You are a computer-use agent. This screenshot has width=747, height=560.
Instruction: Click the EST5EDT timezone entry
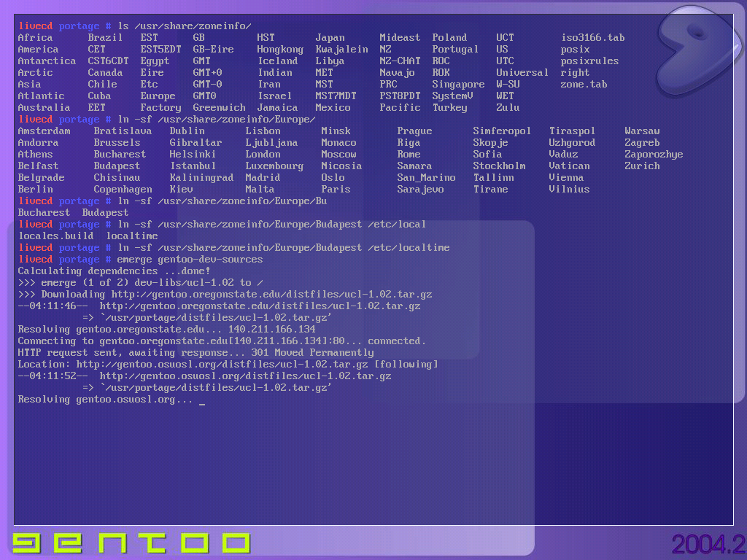pos(160,49)
